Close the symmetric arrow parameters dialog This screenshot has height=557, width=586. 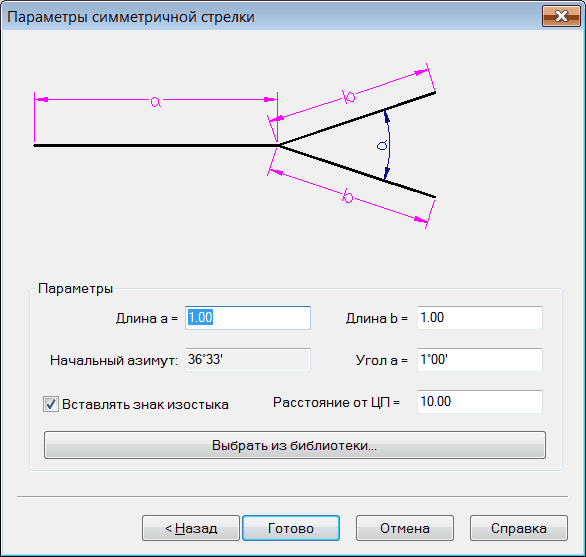point(561,16)
